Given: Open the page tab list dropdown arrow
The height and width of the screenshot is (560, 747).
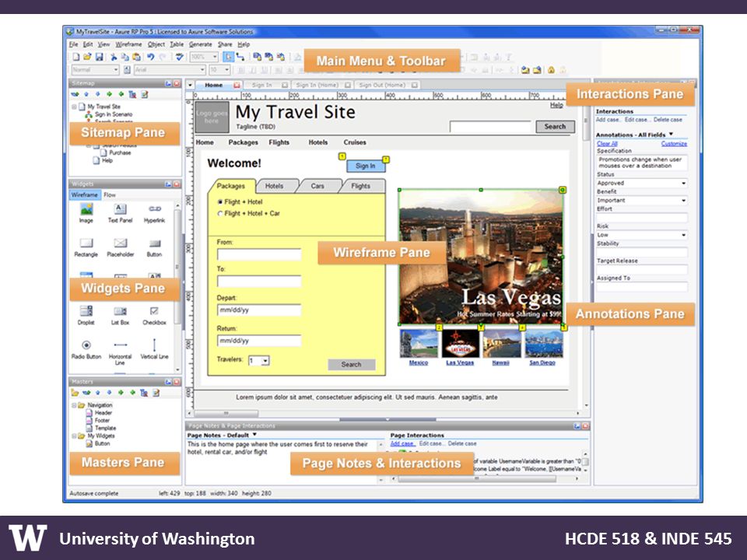Looking at the screenshot, I should tap(190, 86).
